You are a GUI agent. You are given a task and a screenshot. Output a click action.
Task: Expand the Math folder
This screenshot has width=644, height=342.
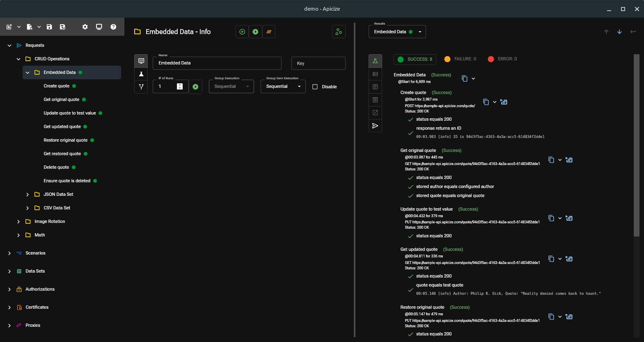pos(18,235)
